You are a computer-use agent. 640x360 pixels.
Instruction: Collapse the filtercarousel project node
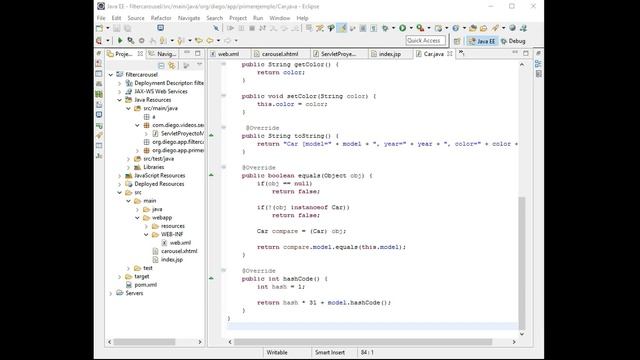(111, 75)
